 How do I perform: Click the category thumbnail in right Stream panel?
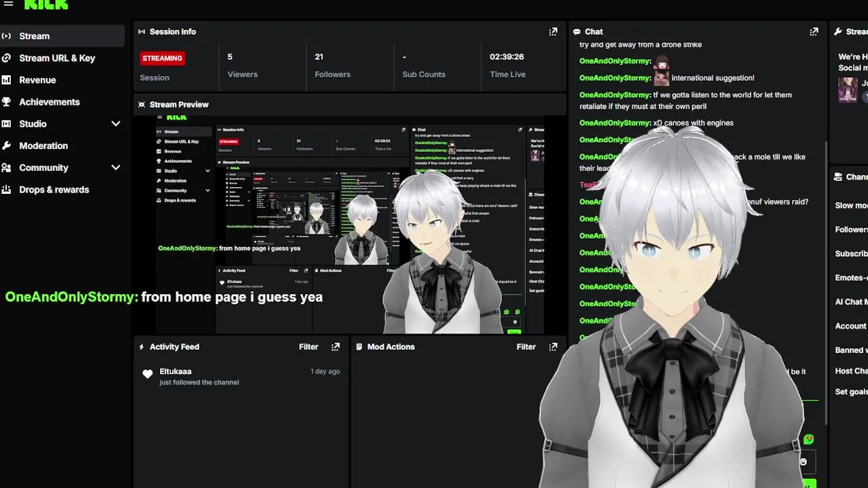coord(848,89)
